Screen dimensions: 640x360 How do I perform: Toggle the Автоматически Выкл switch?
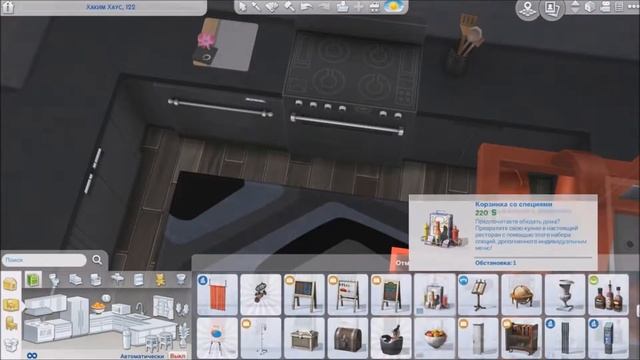178,356
